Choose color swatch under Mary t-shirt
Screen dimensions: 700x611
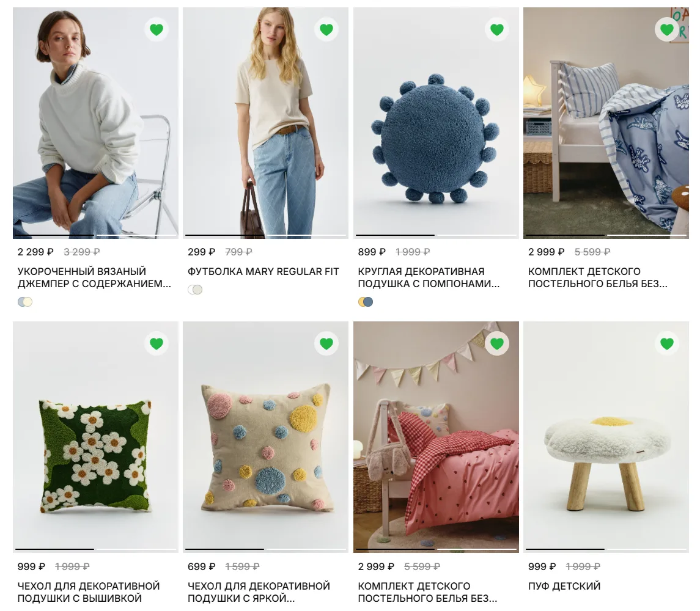195,290
